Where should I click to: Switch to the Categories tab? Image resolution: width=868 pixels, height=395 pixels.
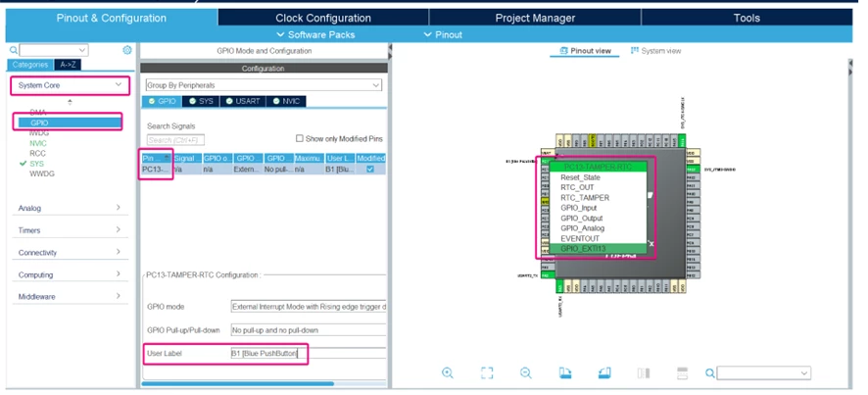(x=30, y=65)
